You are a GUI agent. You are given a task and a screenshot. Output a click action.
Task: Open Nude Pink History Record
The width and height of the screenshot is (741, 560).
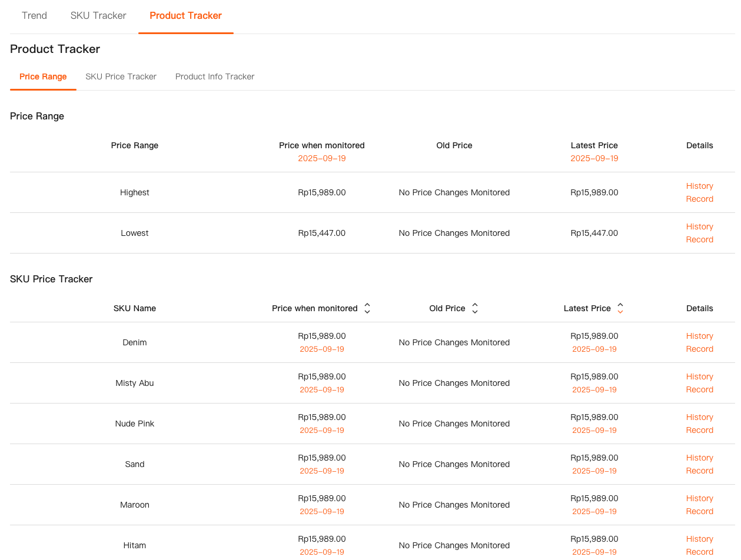click(699, 424)
